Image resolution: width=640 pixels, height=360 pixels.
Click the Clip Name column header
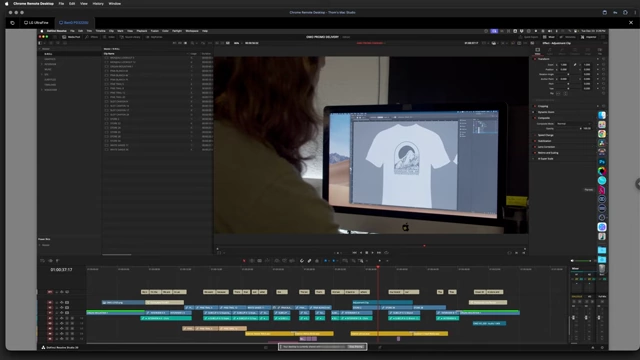[109, 53]
